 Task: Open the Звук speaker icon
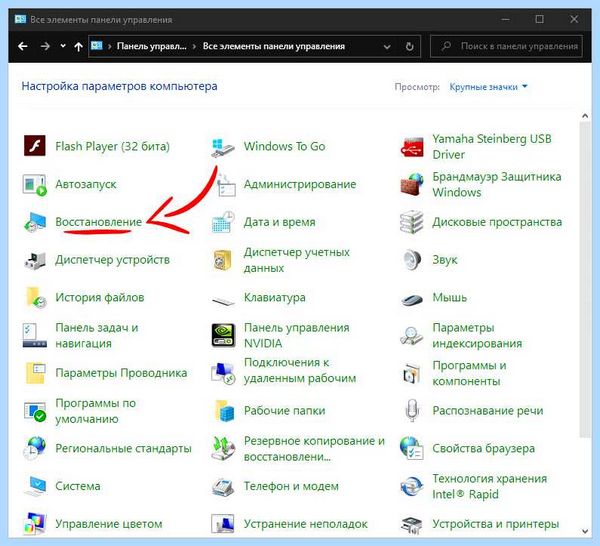tap(412, 259)
